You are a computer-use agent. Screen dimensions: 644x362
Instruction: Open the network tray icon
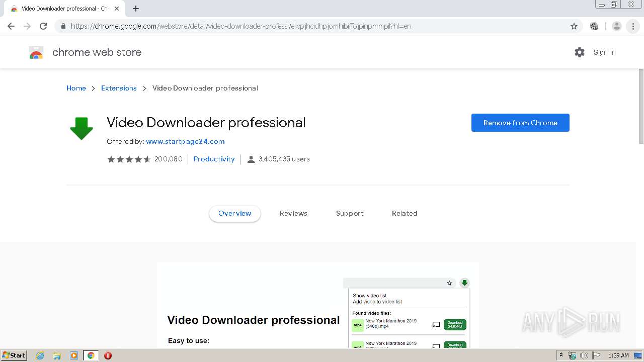coord(572,355)
